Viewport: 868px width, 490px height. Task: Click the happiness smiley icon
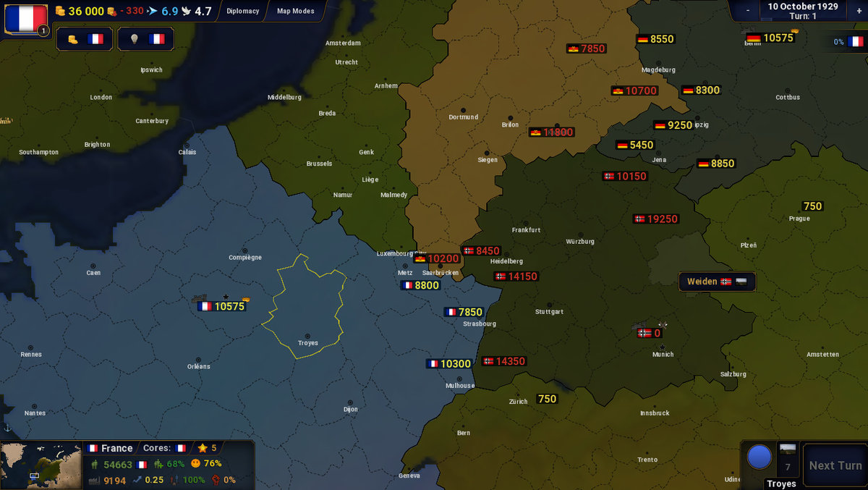(x=195, y=464)
